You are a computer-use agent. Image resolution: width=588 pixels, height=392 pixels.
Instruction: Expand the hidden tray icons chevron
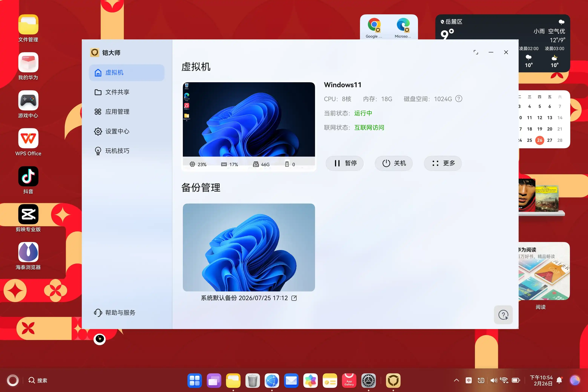pos(456,380)
